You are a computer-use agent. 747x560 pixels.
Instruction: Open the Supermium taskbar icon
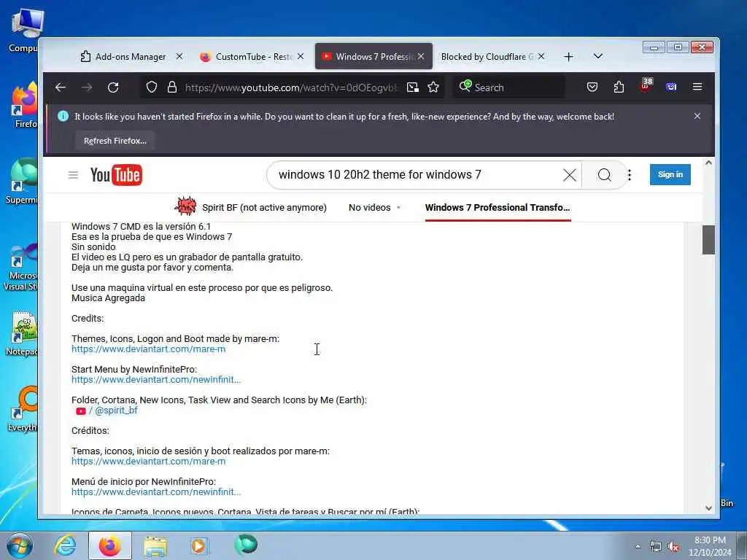click(246, 545)
